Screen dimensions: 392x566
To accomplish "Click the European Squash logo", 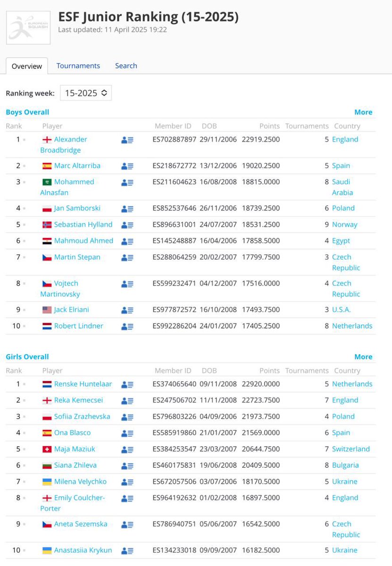I will [x=28, y=27].
